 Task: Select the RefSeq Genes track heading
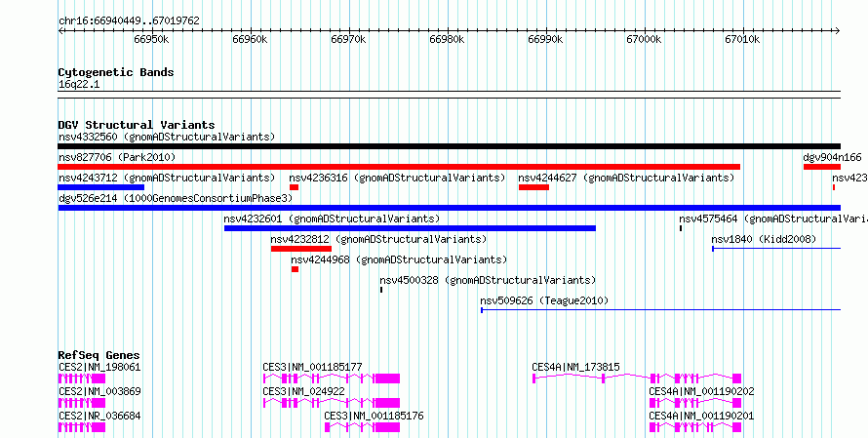click(x=99, y=355)
